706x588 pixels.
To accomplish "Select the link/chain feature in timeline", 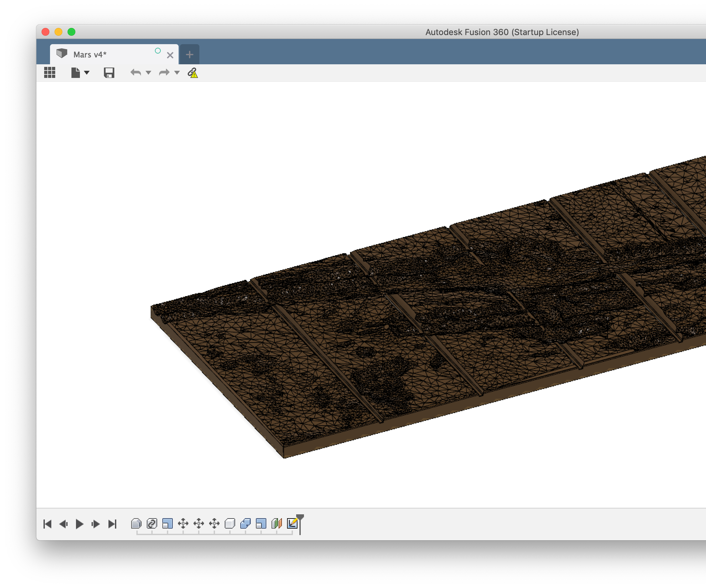I will pos(152,523).
